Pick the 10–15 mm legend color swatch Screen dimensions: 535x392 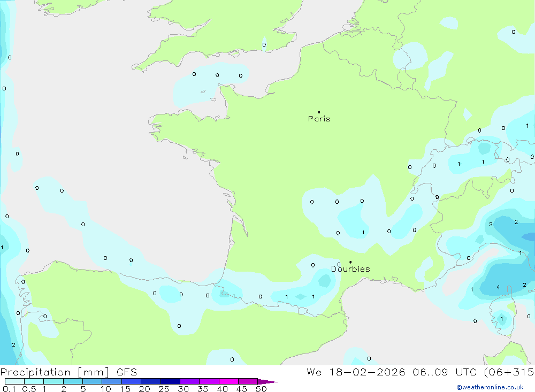point(112,381)
